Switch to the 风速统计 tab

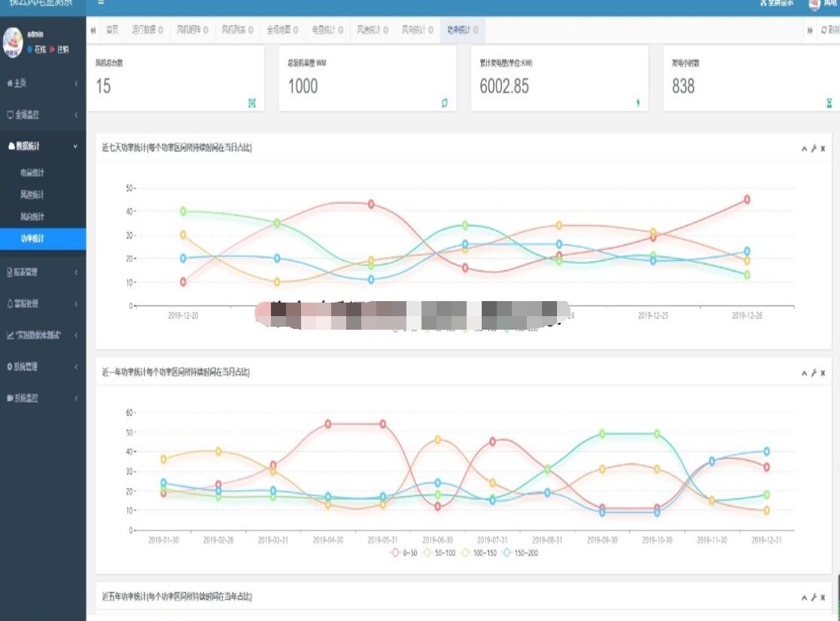click(368, 30)
